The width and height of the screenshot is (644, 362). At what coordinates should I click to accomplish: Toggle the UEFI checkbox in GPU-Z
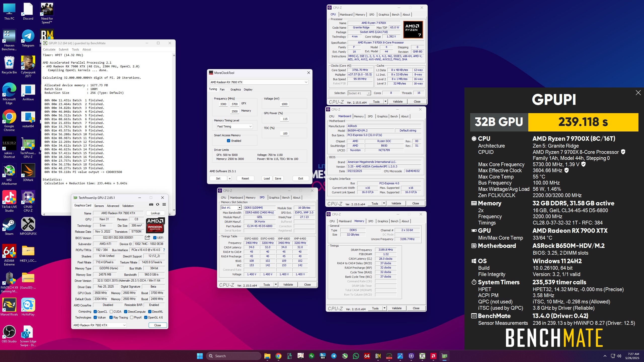(x=155, y=238)
